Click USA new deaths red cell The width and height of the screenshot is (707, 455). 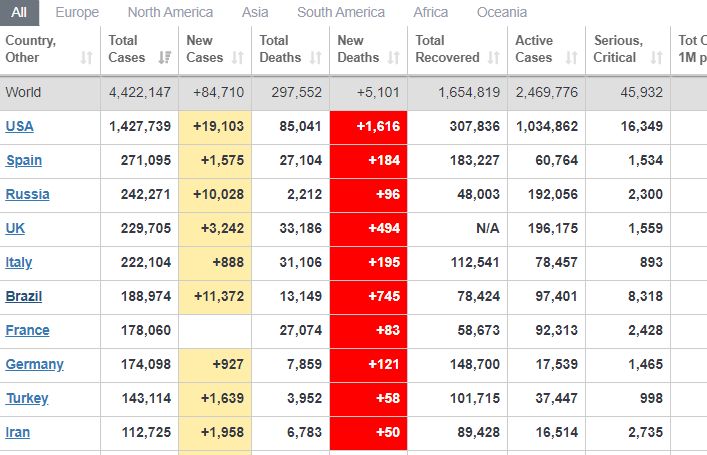(x=368, y=126)
